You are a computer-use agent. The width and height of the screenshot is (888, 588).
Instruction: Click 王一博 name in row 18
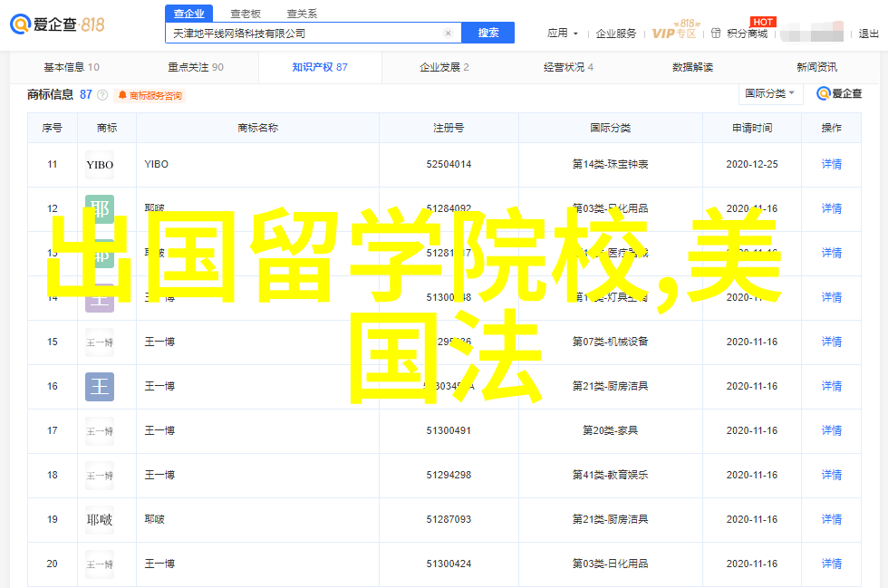159,475
